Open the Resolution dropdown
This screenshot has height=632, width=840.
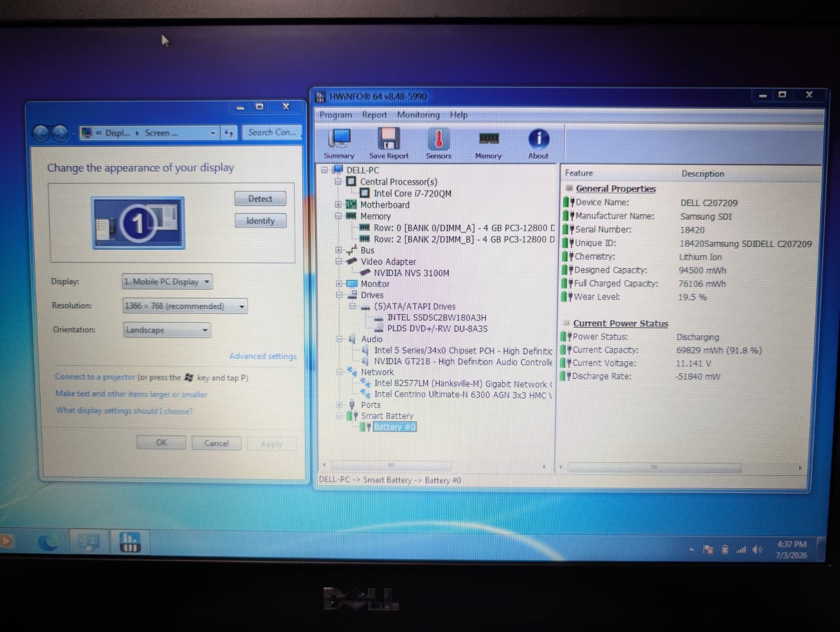185,306
